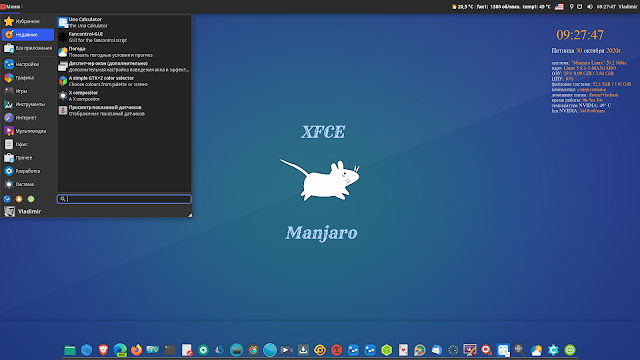Launch Firefox from the dock
This screenshot has width=640, height=360.
[136, 350]
